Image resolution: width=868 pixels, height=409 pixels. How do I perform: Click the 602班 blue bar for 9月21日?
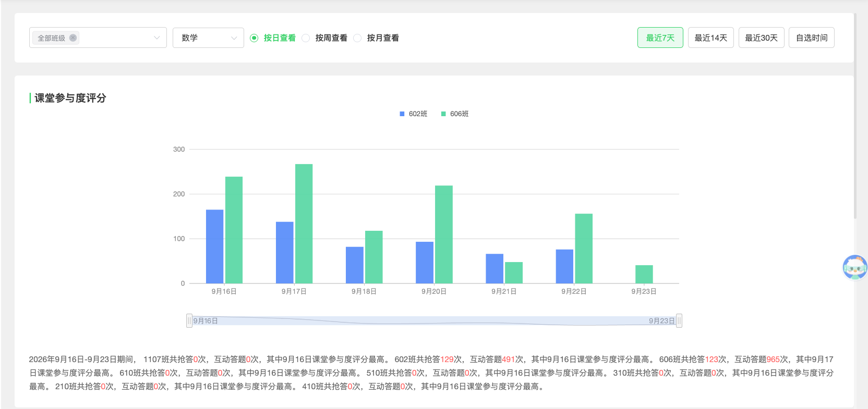[495, 268]
